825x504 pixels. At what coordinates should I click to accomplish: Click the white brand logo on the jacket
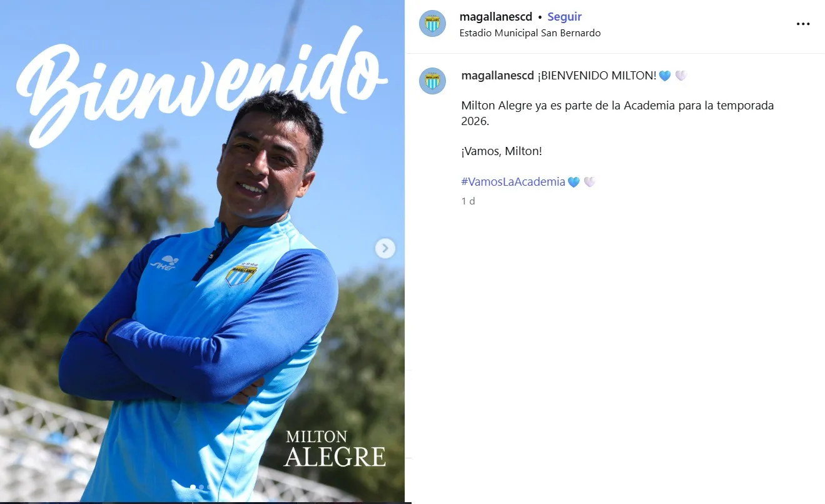tap(165, 263)
